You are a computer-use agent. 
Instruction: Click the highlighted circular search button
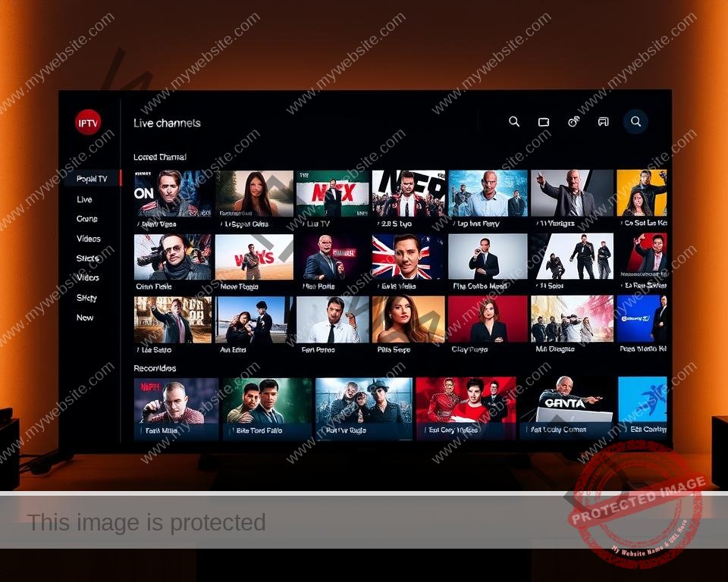pyautogui.click(x=635, y=120)
